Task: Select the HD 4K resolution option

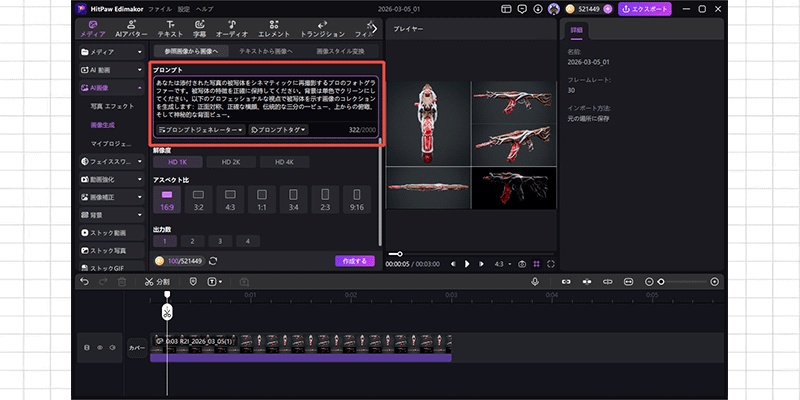Action: pos(284,162)
